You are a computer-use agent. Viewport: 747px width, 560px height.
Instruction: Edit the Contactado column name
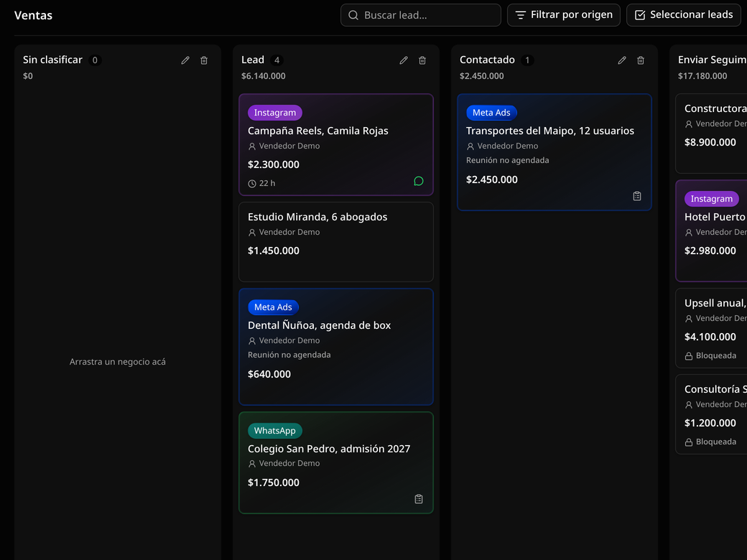click(622, 60)
